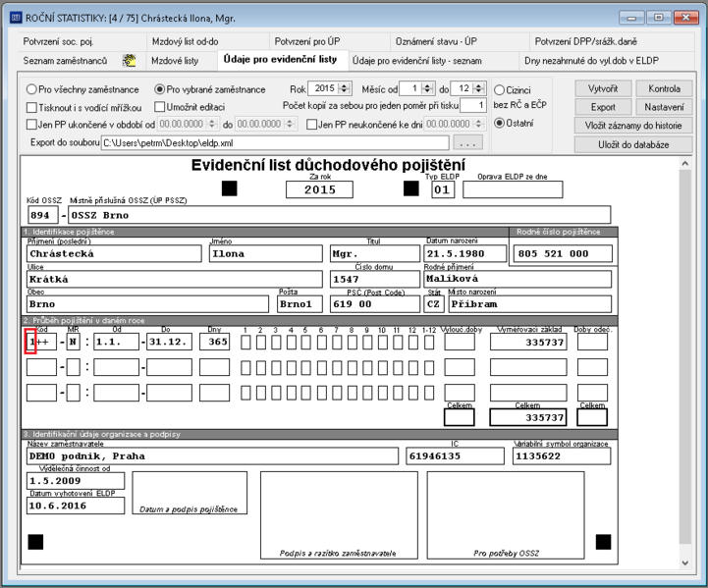Switch to Mzdové listy tab
This screenshot has height=588, width=708.
click(175, 61)
